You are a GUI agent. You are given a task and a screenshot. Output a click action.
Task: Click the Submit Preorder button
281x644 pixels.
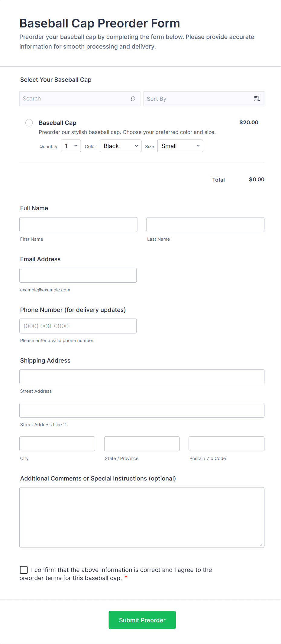coord(142,620)
